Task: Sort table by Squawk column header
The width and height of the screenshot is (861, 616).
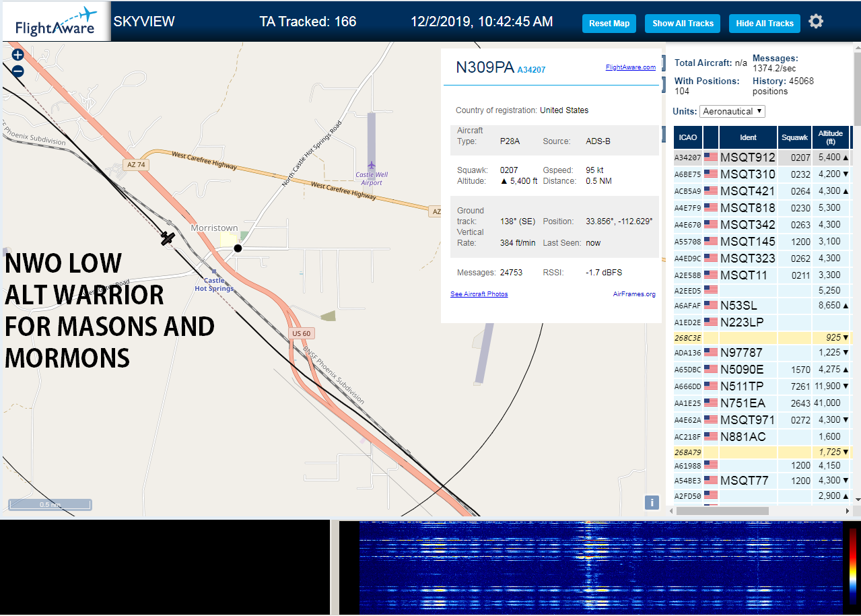Action: tap(794, 137)
